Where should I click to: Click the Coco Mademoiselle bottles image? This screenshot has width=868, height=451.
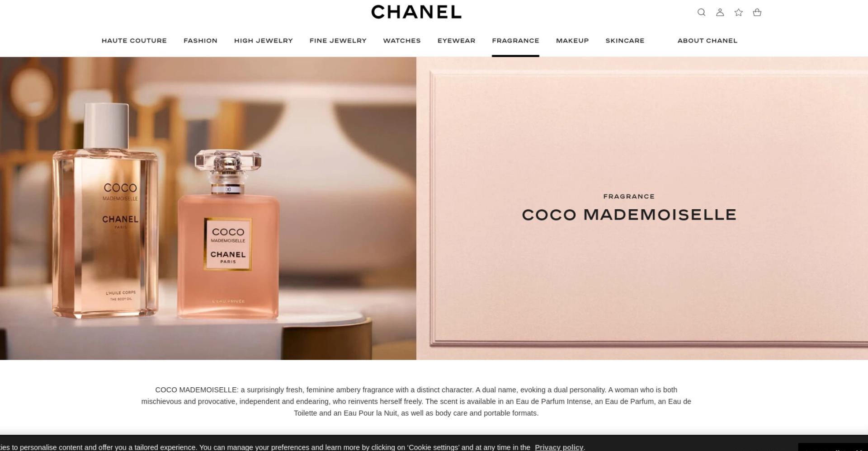(x=208, y=208)
